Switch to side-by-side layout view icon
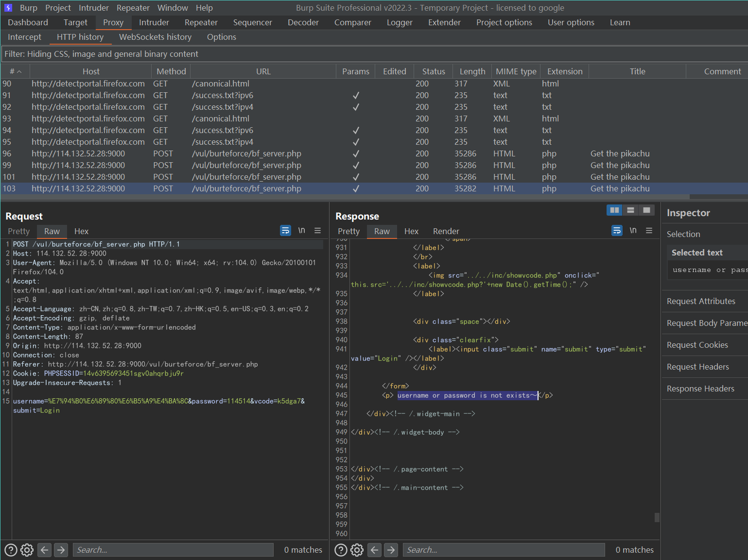Viewport: 748px width, 560px height. [x=614, y=210]
